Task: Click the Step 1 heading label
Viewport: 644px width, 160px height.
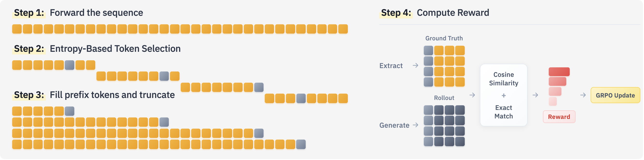Action: click(x=29, y=13)
